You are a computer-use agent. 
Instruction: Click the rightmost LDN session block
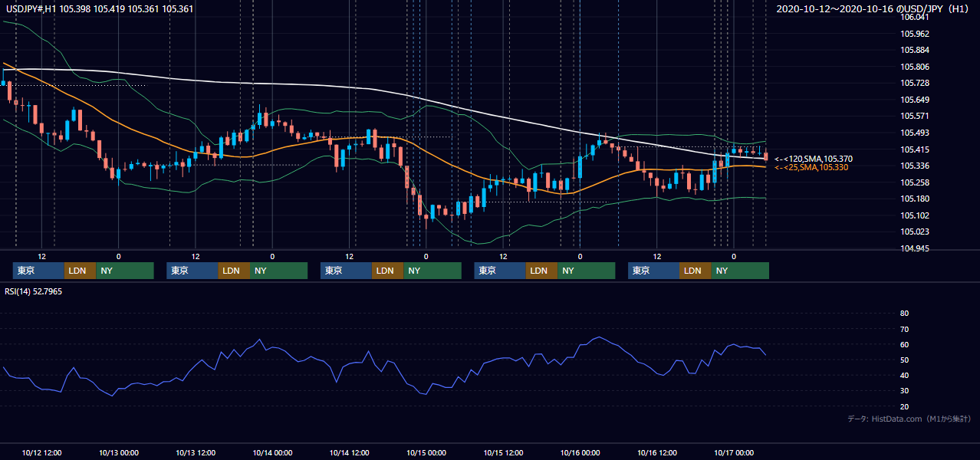pos(695,271)
